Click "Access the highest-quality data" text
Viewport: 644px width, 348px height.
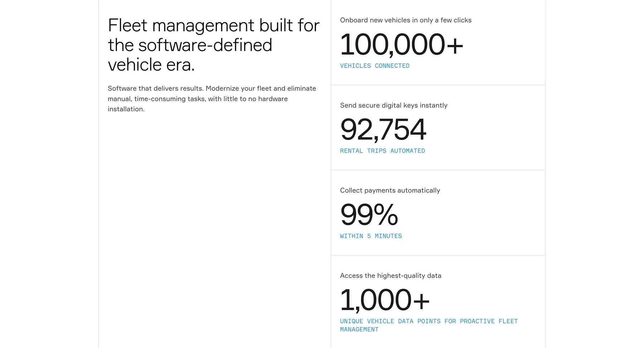tap(390, 276)
